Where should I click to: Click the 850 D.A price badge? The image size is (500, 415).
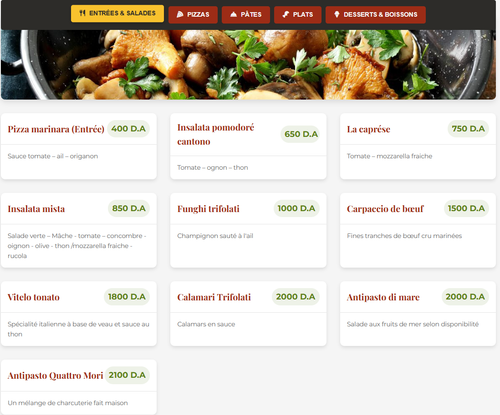point(129,208)
